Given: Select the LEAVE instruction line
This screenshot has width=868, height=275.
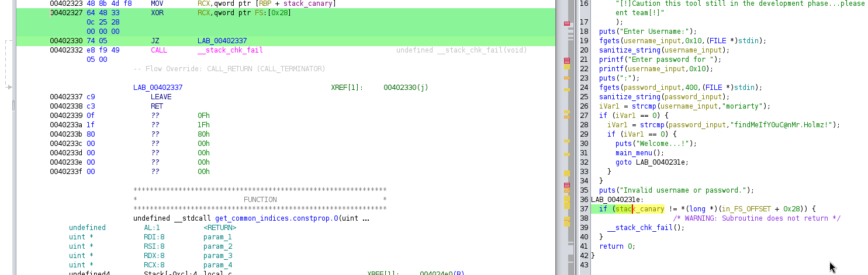Looking at the screenshot, I should [161, 97].
